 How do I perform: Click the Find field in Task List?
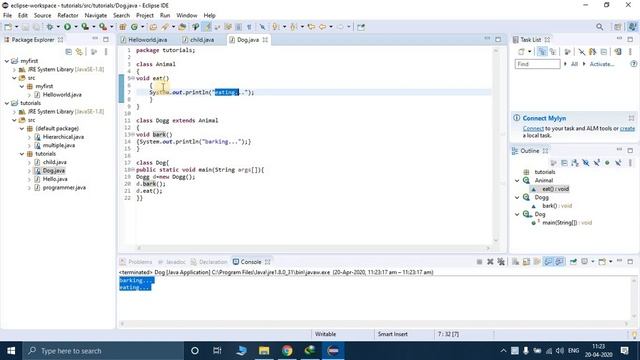point(537,64)
